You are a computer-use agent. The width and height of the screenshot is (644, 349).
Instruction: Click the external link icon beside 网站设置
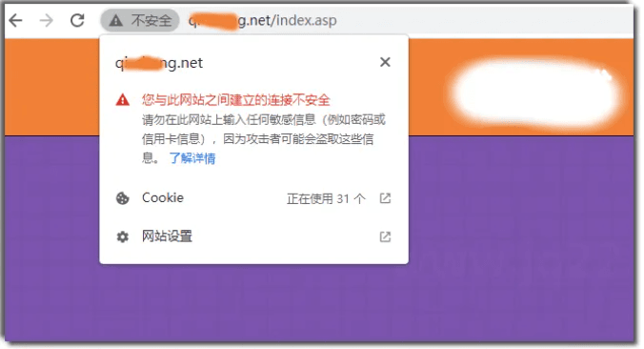tap(385, 236)
